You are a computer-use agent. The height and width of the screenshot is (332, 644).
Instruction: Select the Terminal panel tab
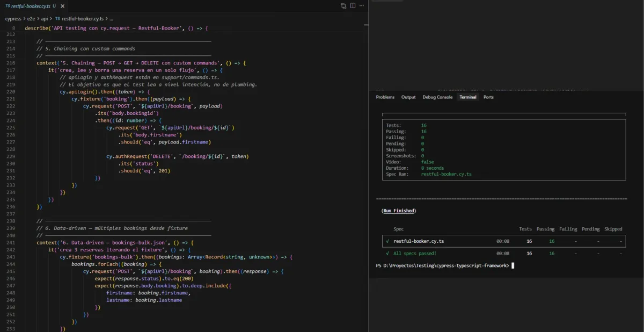tap(467, 97)
